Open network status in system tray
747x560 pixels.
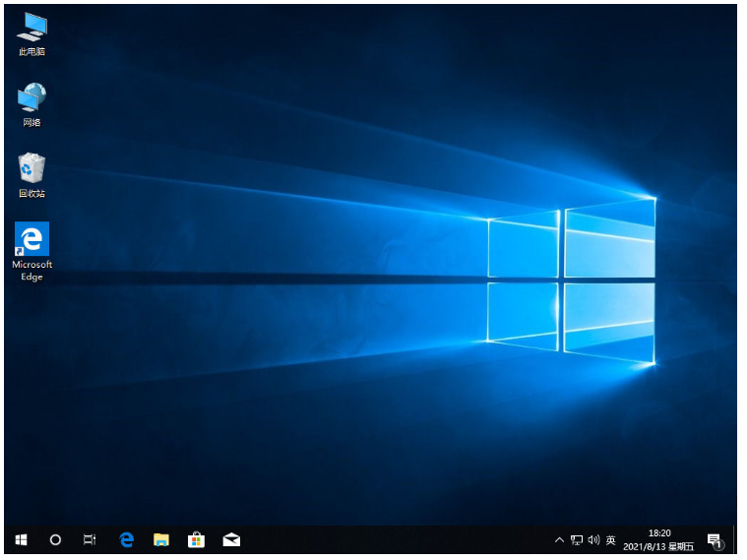(577, 539)
